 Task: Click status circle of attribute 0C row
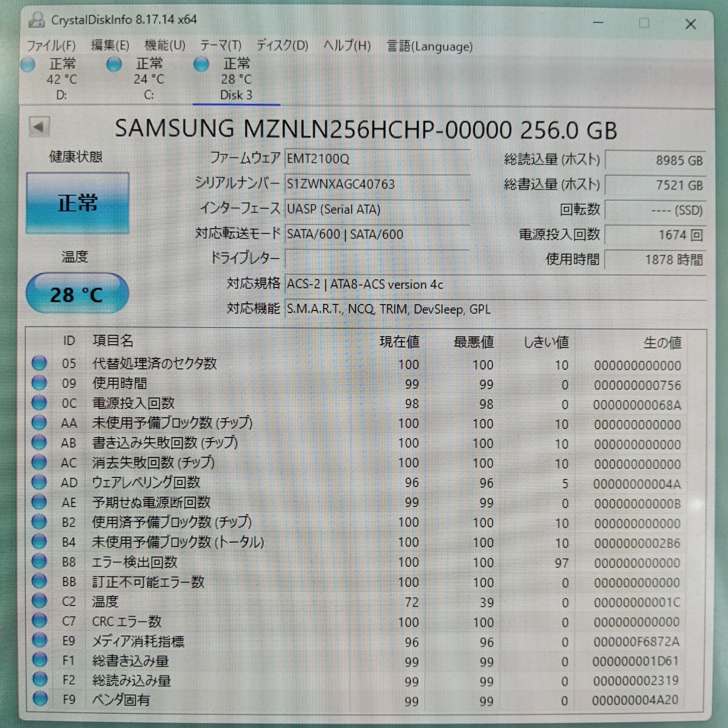click(39, 403)
